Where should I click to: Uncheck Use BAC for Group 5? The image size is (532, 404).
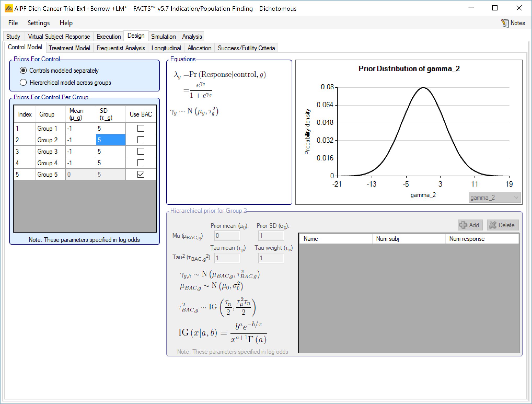tap(141, 174)
